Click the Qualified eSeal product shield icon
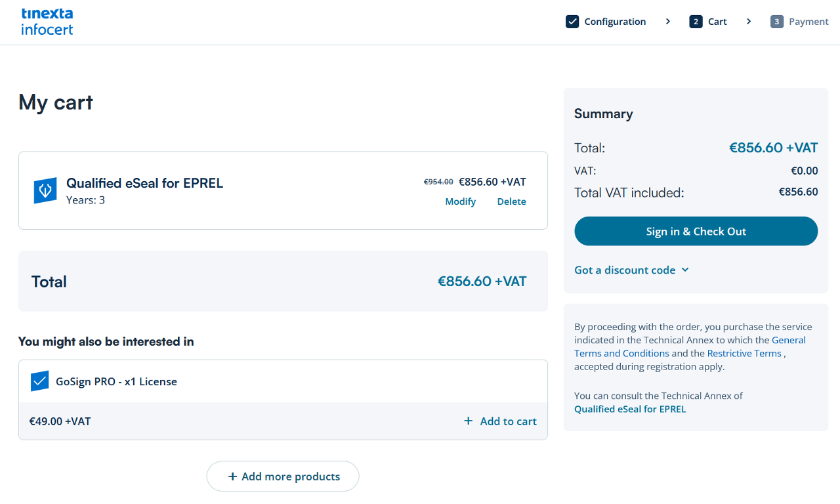The image size is (840, 504). (45, 190)
